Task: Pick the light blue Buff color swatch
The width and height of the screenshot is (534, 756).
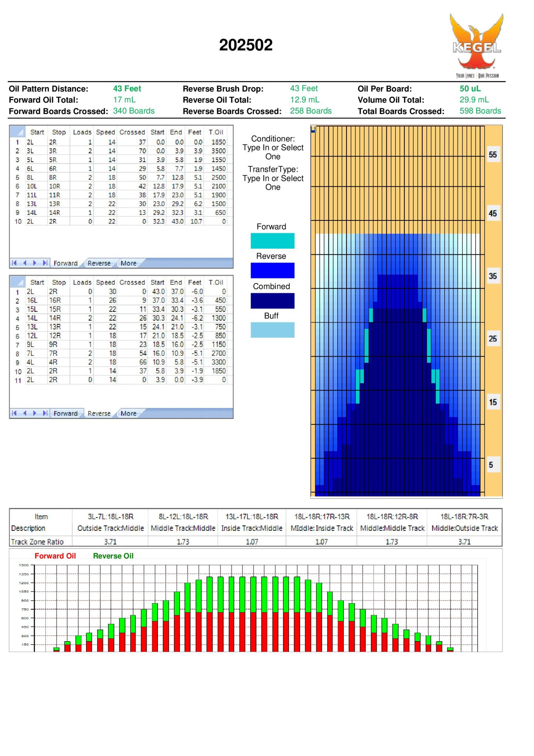Action: tap(272, 330)
